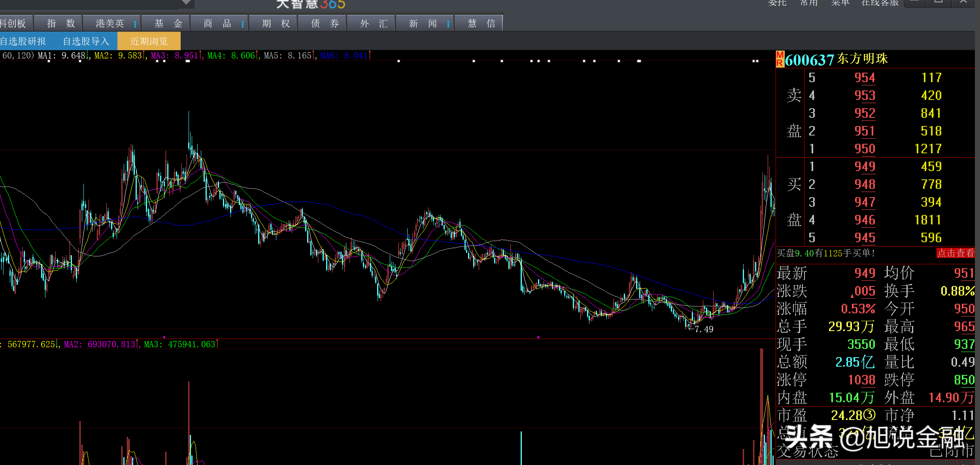980x465 pixels.
Task: Open the 常用 item in title bar
Action: (808, 3)
